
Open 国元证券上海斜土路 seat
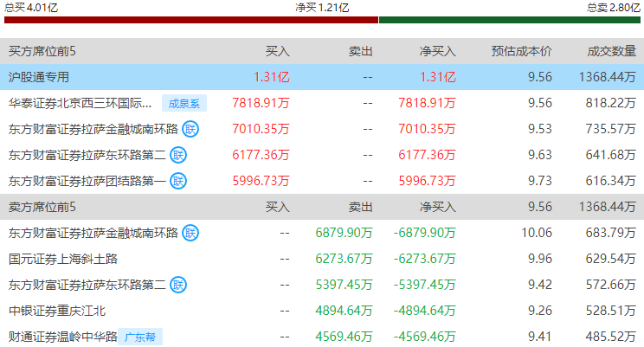click(x=63, y=259)
